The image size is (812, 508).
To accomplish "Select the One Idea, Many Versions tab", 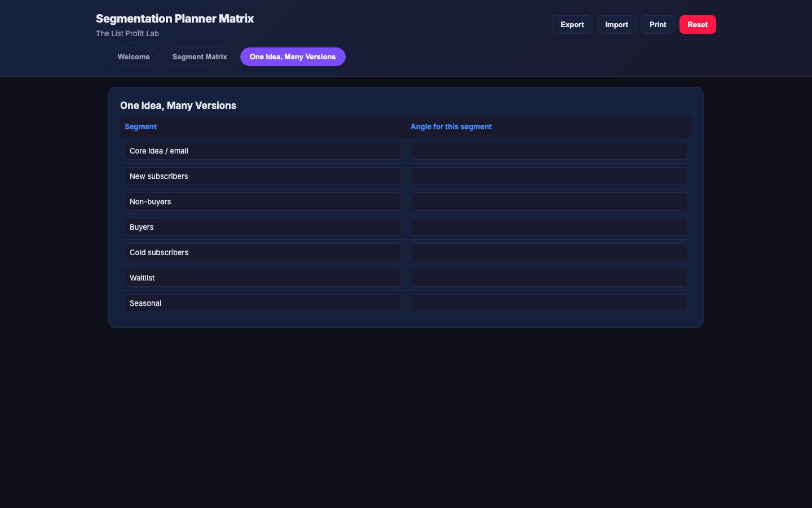I will point(293,56).
